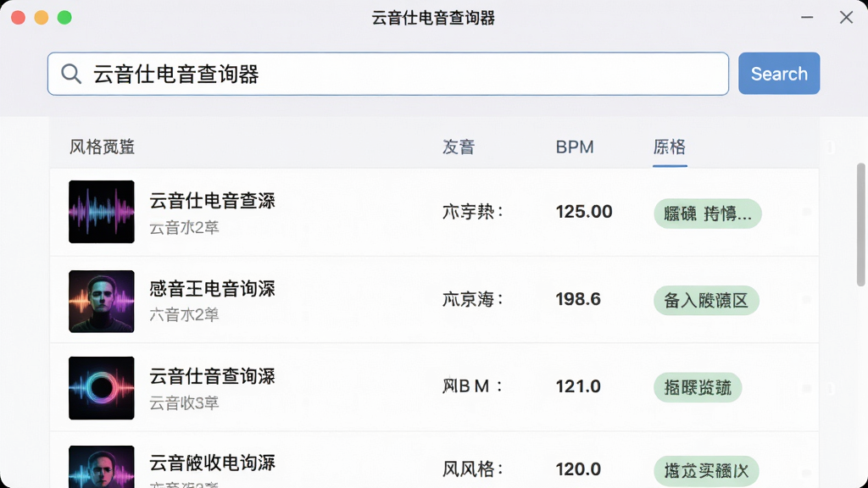This screenshot has height=488, width=868.
Task: Focus the search text input field
Action: [x=388, y=74]
